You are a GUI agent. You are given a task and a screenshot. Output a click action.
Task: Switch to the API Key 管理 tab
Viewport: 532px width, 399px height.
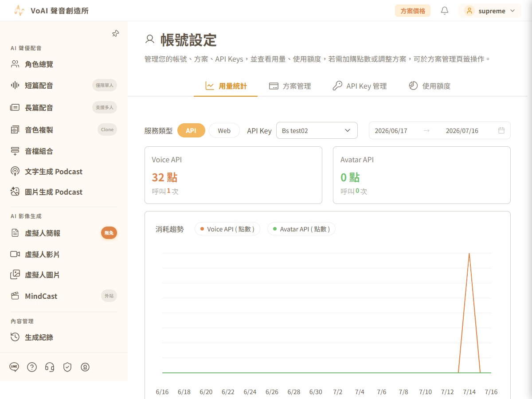[360, 86]
